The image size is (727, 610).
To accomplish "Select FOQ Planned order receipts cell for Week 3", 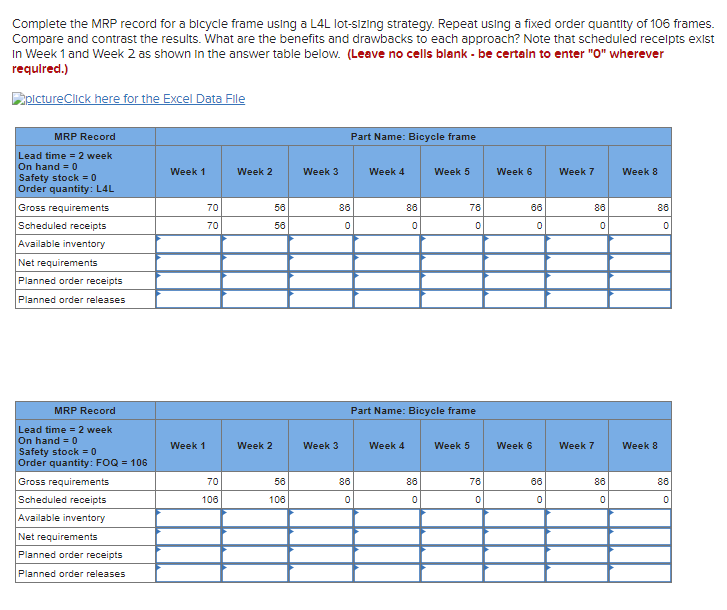I will tap(321, 555).
